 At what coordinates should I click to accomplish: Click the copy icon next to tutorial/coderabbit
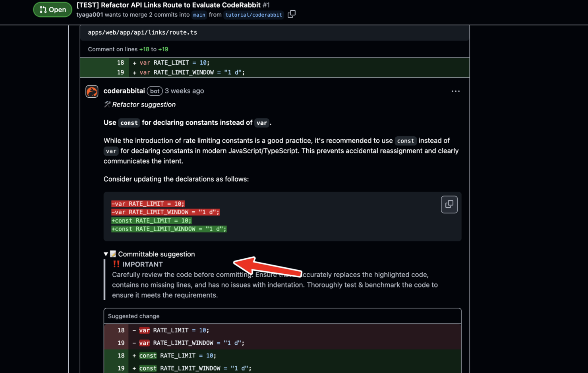tap(292, 14)
